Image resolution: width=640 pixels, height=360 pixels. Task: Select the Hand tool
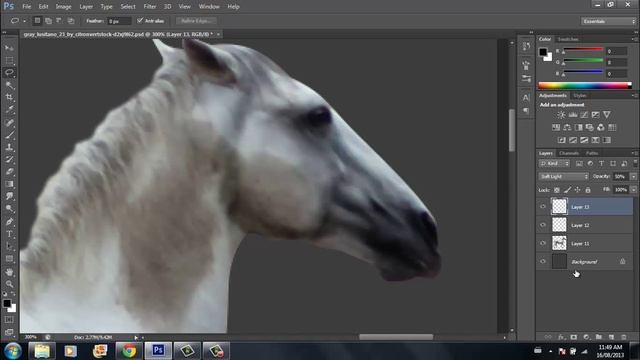tap(9, 272)
